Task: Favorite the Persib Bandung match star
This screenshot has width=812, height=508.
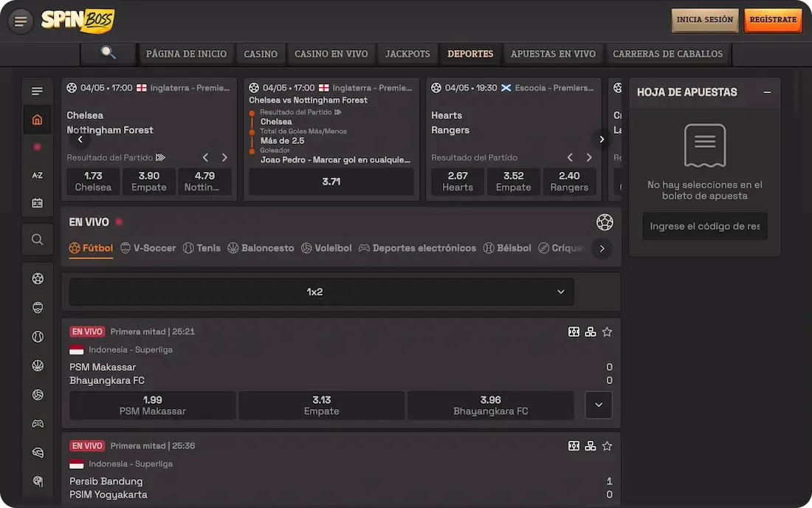Action: (x=607, y=446)
